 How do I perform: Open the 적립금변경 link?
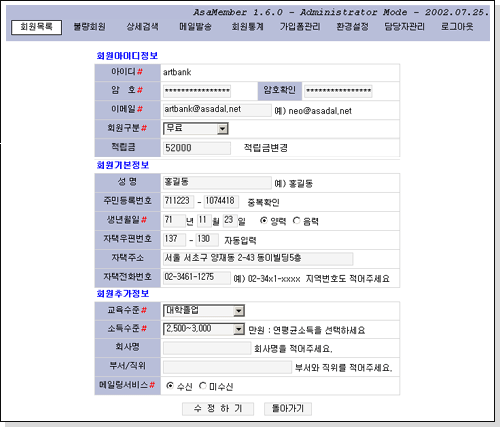pos(266,148)
